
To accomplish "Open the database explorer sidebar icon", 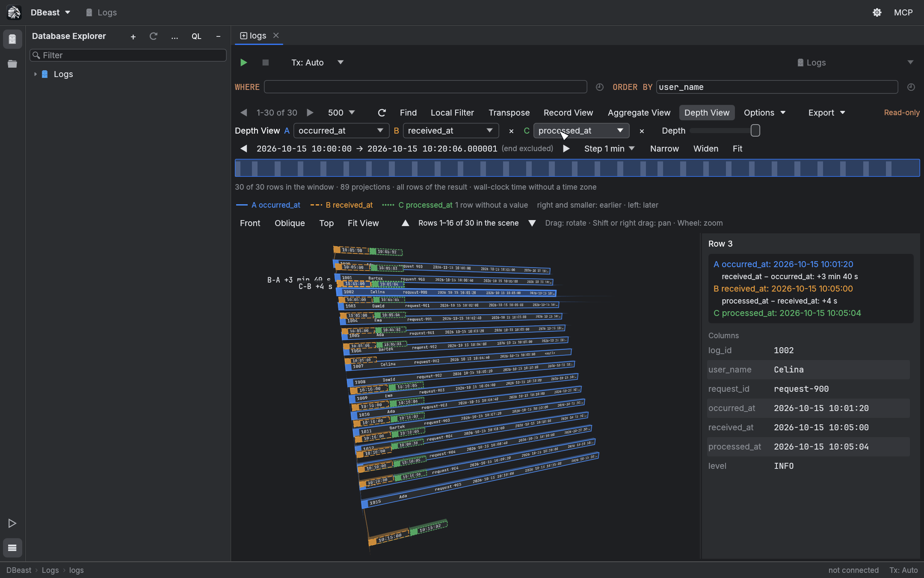I will pyautogui.click(x=12, y=39).
